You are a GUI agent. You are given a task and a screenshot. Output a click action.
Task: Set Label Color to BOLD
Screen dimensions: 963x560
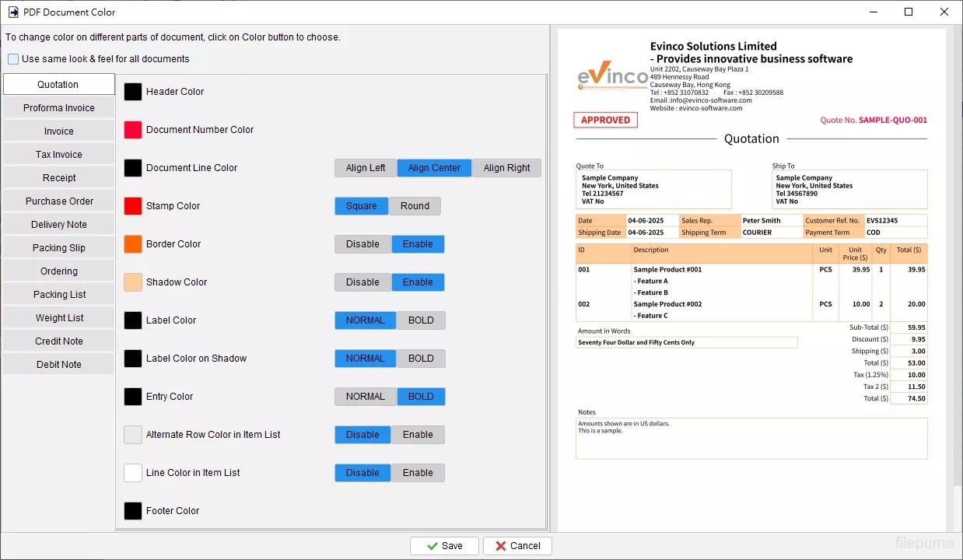pos(421,320)
